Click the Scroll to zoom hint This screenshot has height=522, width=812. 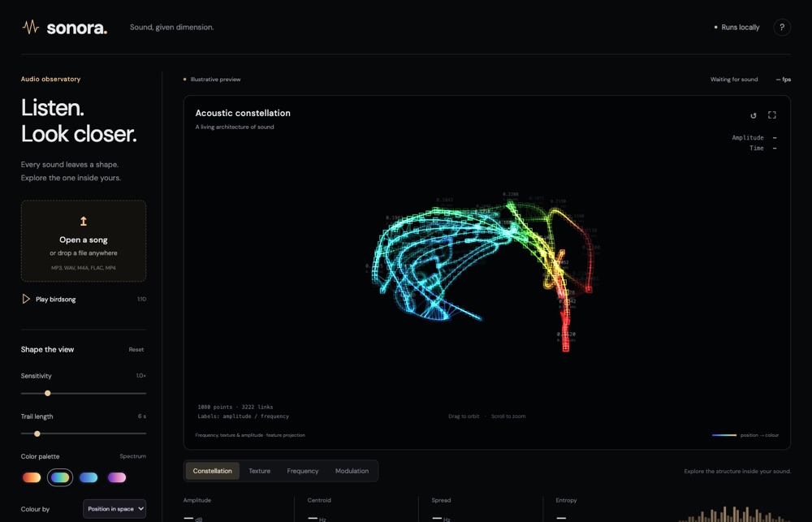click(x=508, y=416)
